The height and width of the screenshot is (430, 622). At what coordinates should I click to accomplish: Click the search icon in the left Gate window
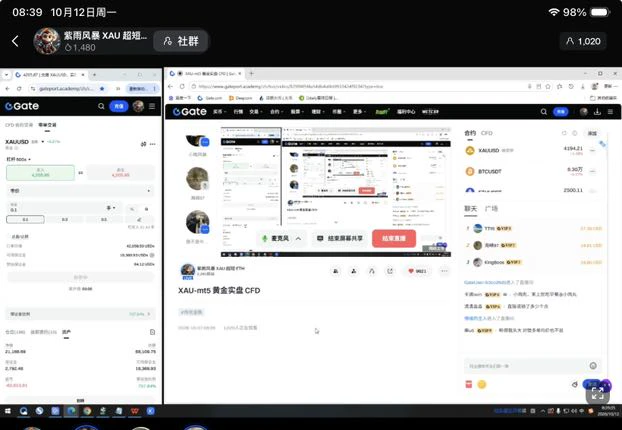pyautogui.click(x=101, y=106)
